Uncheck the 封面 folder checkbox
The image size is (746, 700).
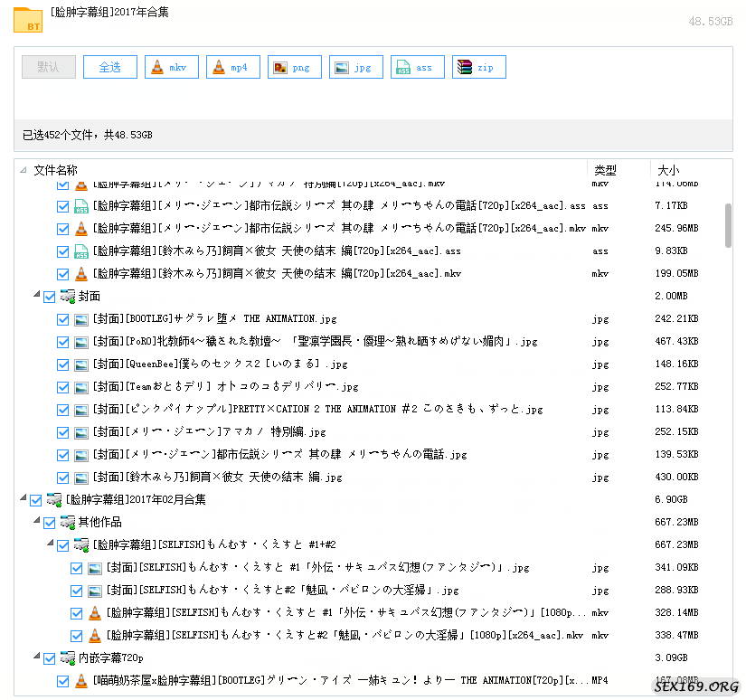[x=50, y=297]
